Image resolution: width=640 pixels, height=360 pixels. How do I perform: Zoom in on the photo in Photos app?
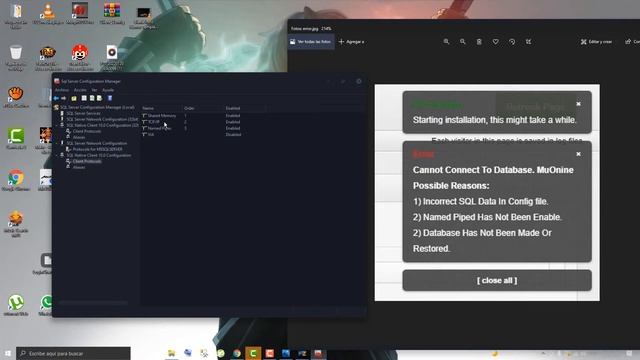point(446,42)
